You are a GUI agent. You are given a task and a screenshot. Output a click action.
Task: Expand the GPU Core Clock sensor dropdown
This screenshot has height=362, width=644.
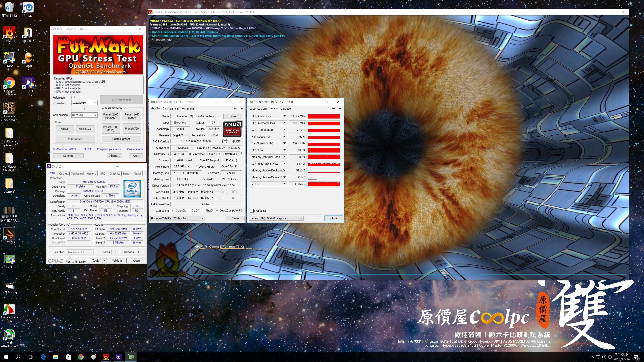click(284, 116)
